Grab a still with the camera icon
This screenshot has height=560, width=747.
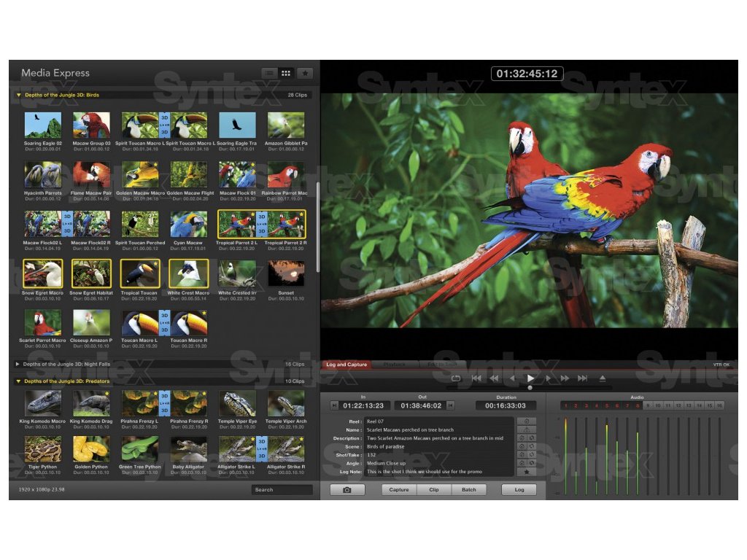tap(347, 489)
